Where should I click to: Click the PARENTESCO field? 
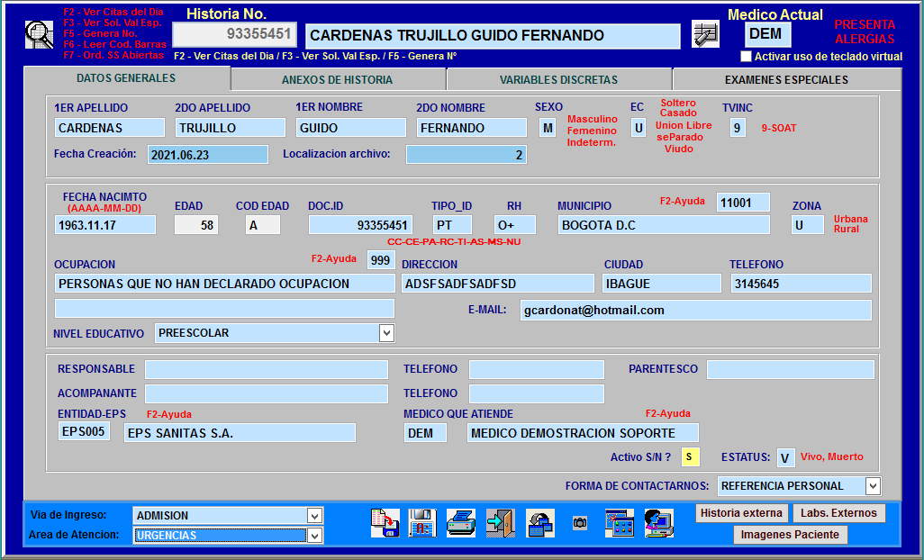[x=790, y=369]
